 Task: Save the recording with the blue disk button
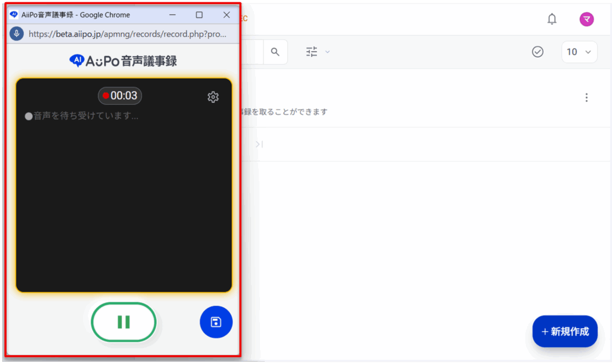point(216,322)
